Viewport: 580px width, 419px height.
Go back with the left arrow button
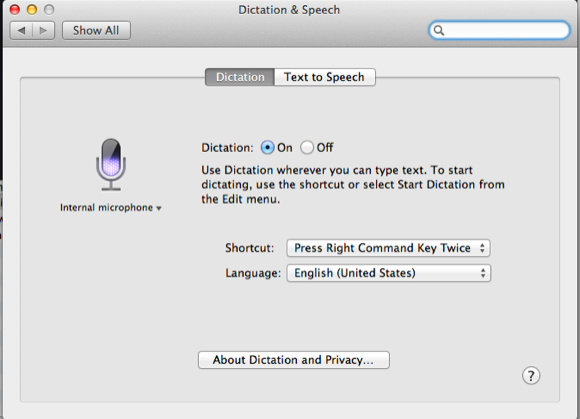pos(21,31)
